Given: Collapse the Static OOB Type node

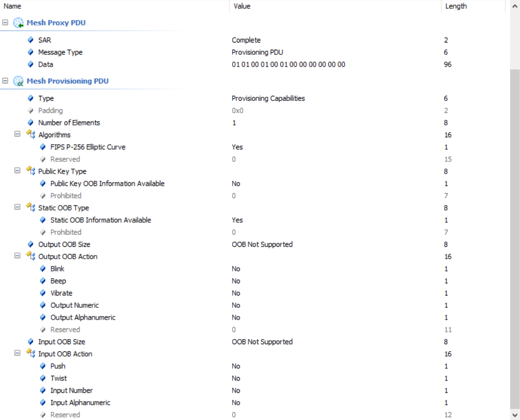Looking at the screenshot, I should [x=17, y=207].
